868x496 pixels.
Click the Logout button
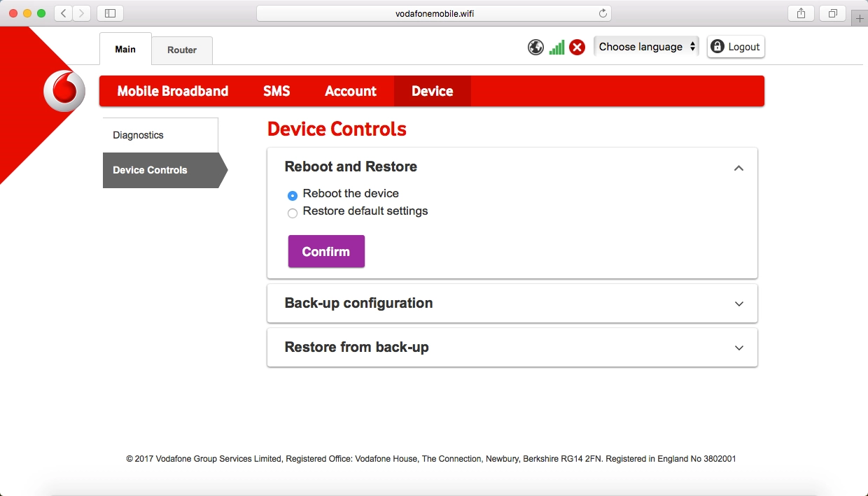735,47
